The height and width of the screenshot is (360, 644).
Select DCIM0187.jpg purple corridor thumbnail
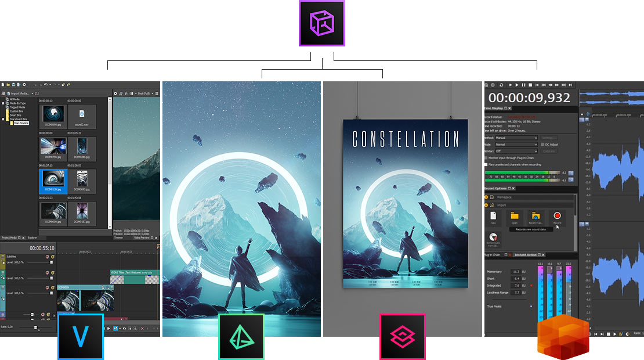click(82, 213)
